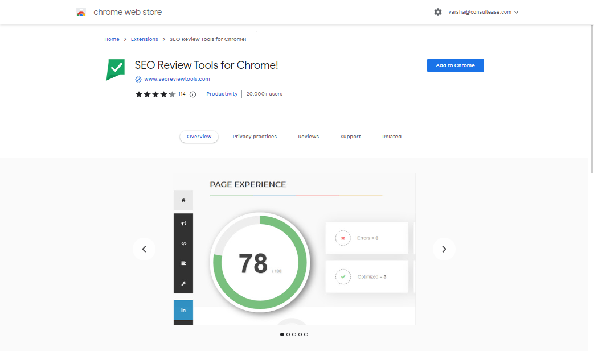Click the Errors = 0 card

pos(367,238)
